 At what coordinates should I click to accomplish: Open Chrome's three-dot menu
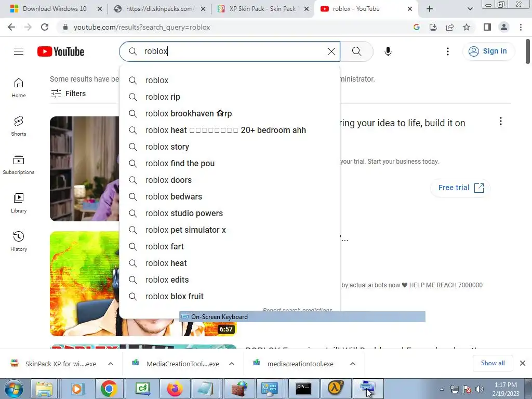pos(521,27)
